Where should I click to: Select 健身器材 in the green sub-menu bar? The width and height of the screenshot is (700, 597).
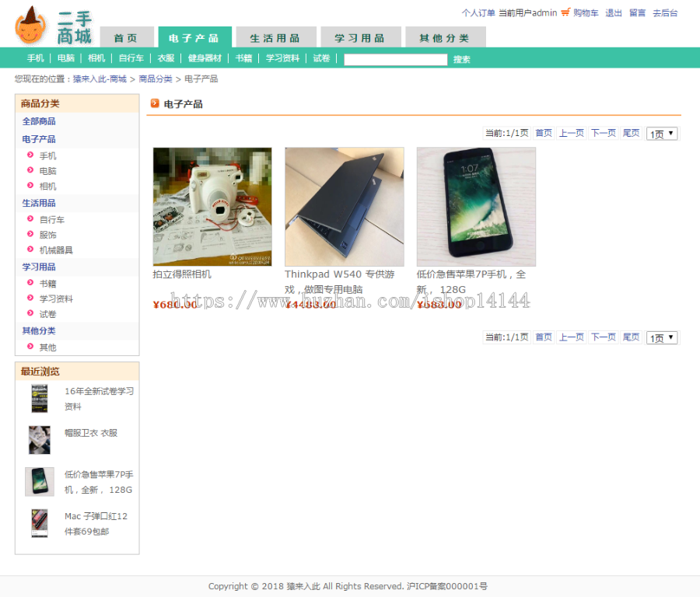coord(205,58)
